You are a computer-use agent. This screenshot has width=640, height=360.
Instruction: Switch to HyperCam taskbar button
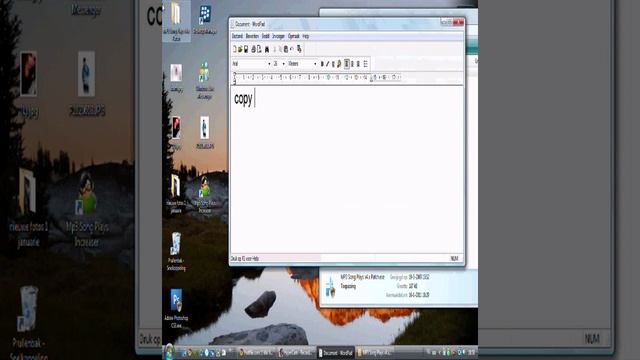click(x=296, y=352)
